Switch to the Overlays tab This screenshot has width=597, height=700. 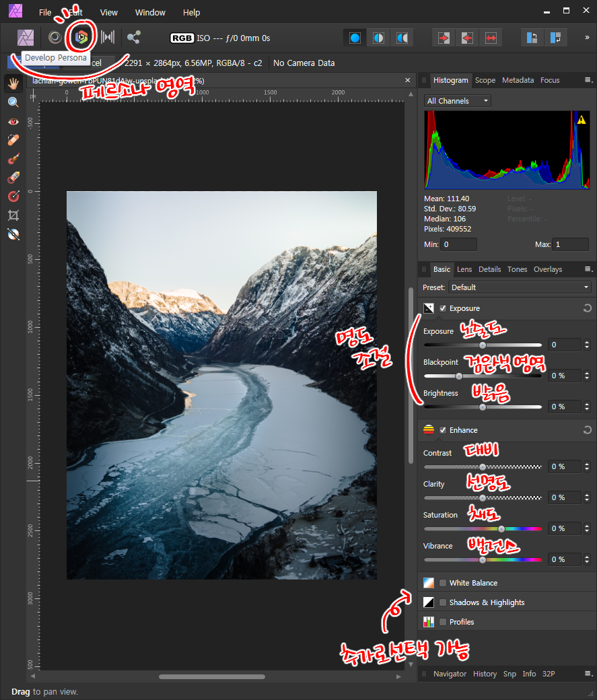click(x=548, y=269)
